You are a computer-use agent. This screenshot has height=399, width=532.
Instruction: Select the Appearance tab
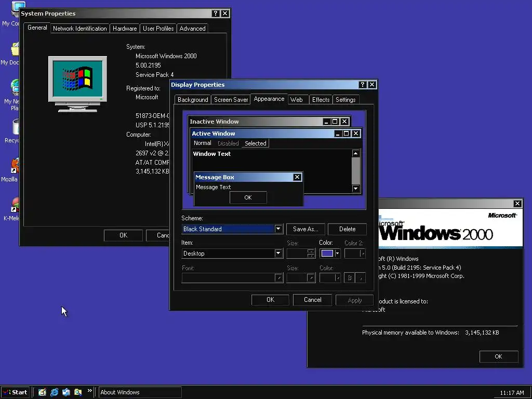tap(269, 99)
